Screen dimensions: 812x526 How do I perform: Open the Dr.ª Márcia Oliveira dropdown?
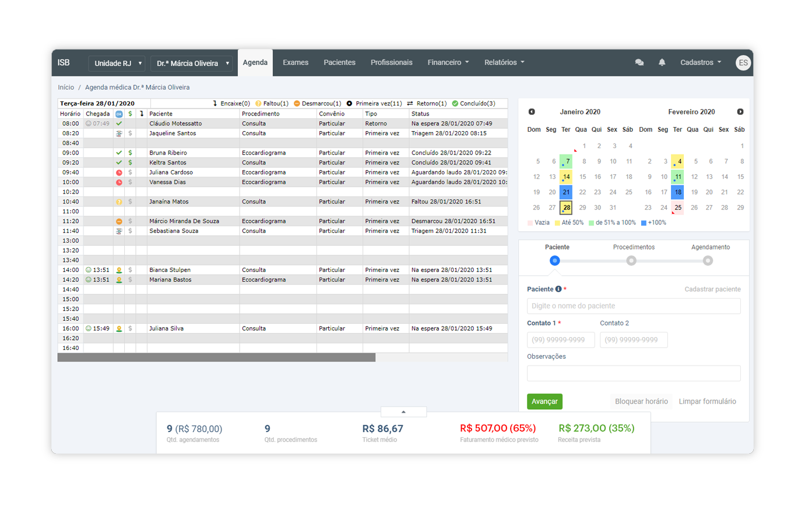click(x=192, y=63)
